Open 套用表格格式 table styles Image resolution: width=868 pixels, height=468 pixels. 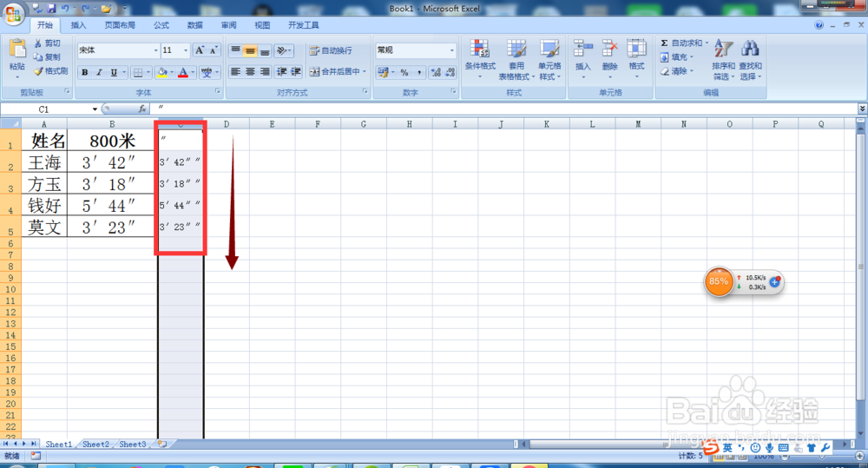[x=516, y=59]
